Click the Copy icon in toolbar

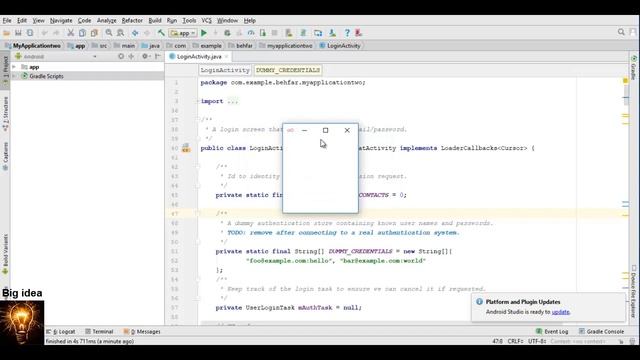(x=82, y=33)
